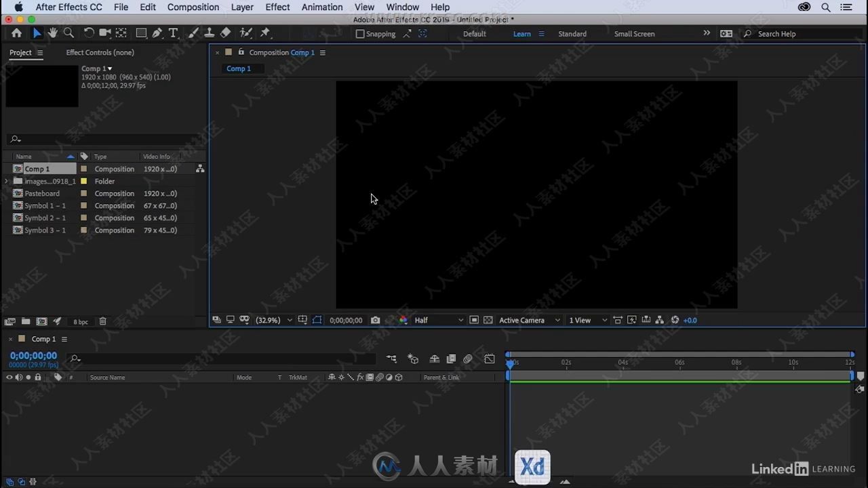868x488 pixels.
Task: Click the Reset Exposure icon in the viewer
Action: [675, 320]
